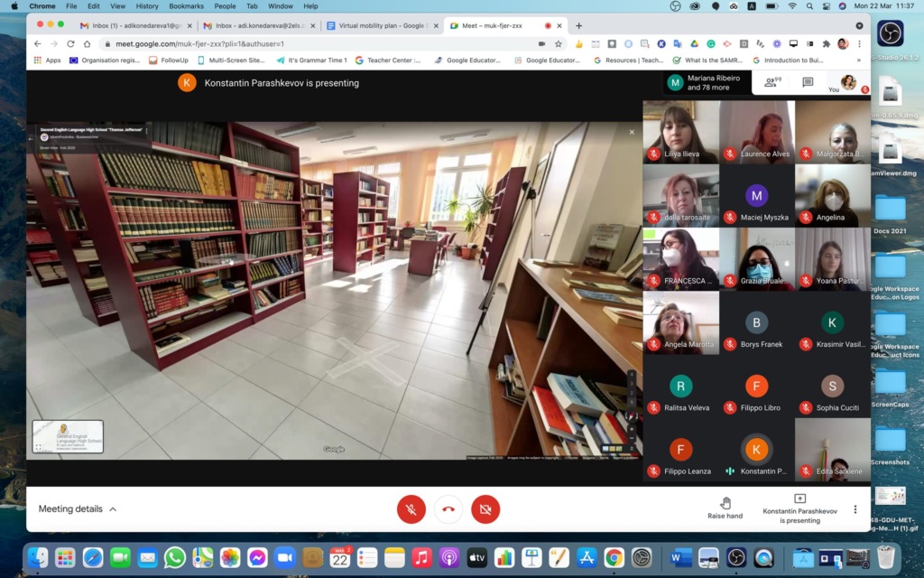Show the participants list with 99 badge
This screenshot has height=578, width=924.
(772, 82)
